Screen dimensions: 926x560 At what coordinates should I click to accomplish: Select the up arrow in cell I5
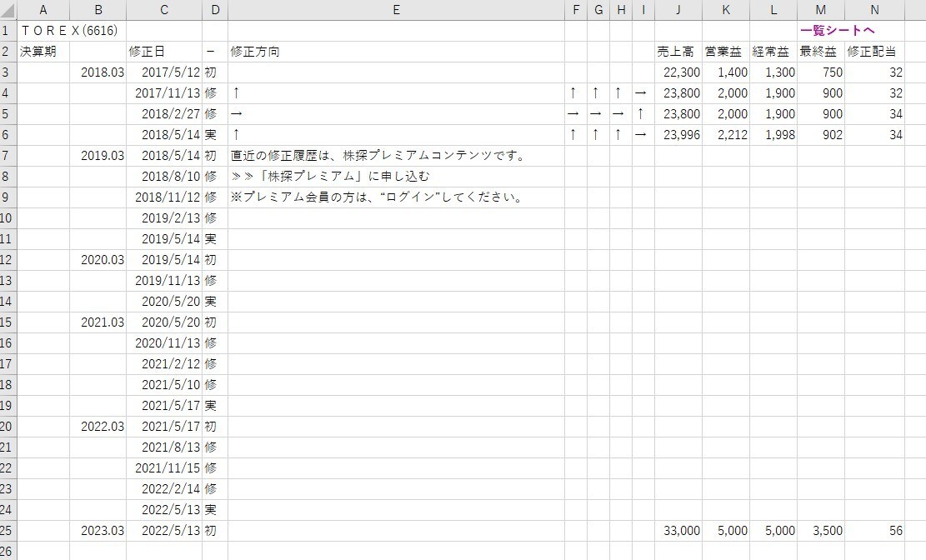coord(640,114)
